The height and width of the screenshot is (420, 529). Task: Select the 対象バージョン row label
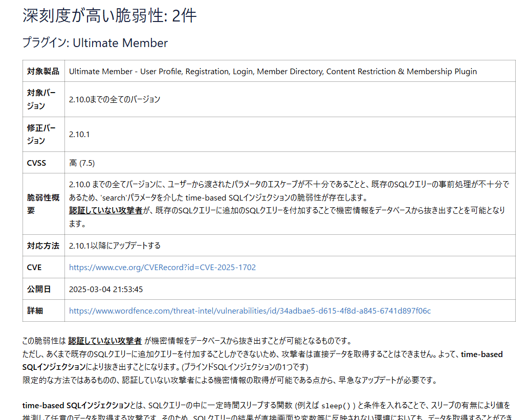[x=42, y=99]
